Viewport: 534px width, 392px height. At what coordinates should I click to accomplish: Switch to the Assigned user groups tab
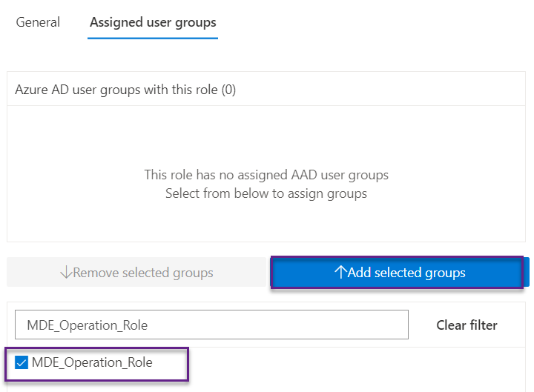153,22
